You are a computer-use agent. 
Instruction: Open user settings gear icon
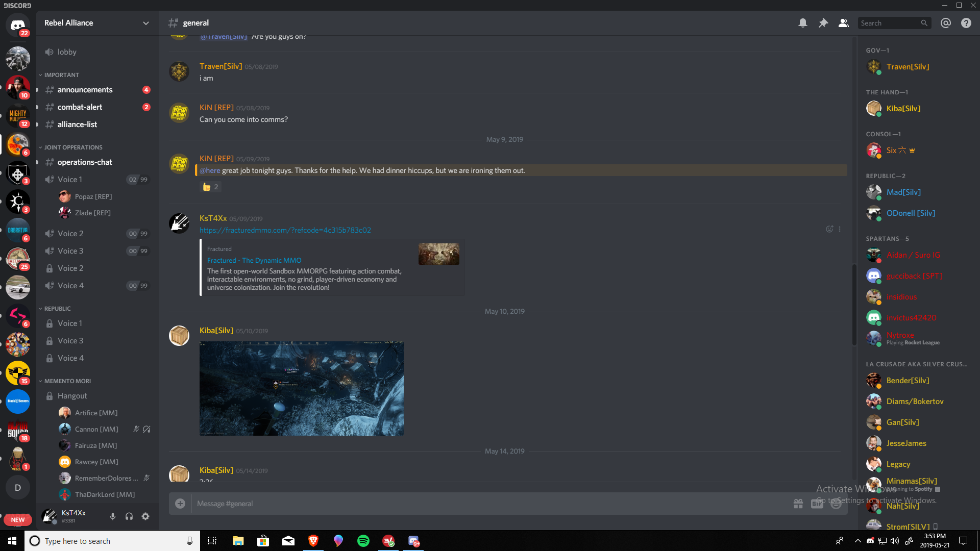point(145,516)
